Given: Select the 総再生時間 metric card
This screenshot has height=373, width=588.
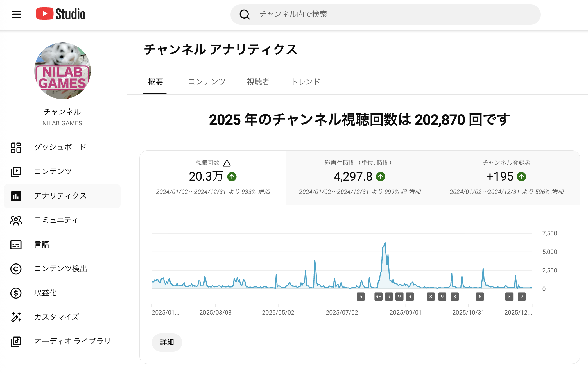Looking at the screenshot, I should point(359,178).
